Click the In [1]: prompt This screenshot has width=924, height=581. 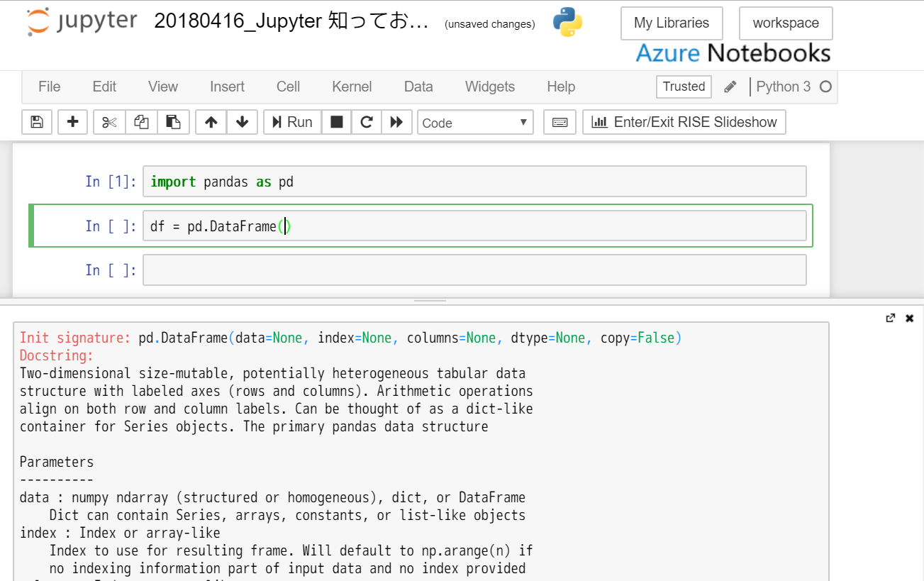[110, 182]
